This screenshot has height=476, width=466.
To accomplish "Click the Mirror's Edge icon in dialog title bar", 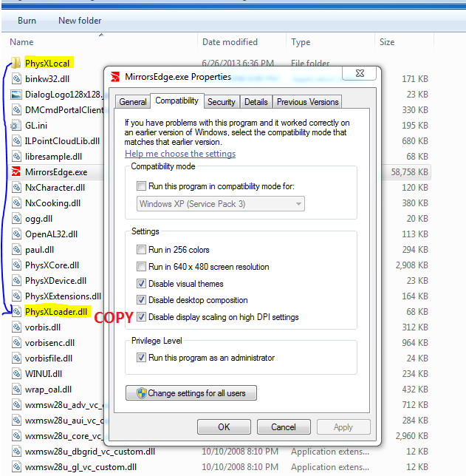I will click(x=115, y=77).
